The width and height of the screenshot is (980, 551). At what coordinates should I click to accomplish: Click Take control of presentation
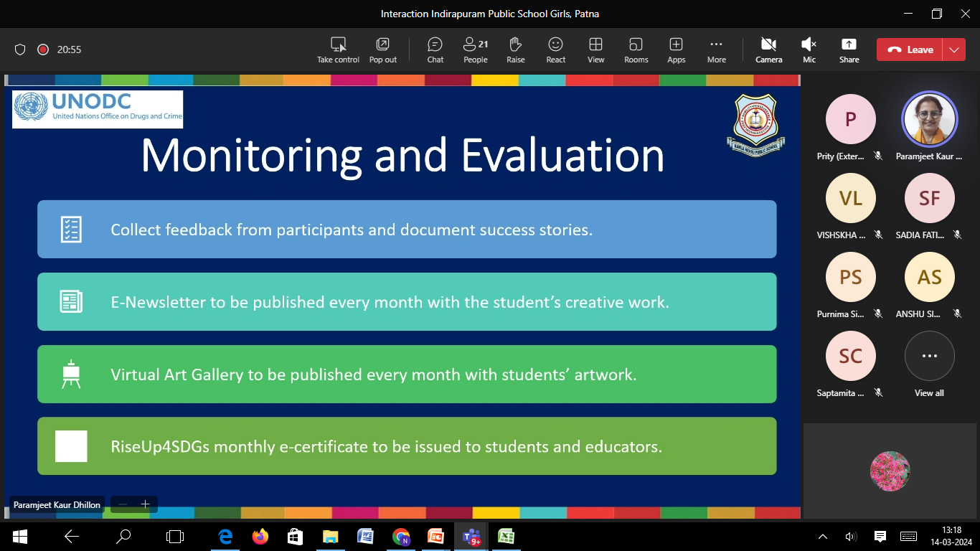pyautogui.click(x=338, y=50)
